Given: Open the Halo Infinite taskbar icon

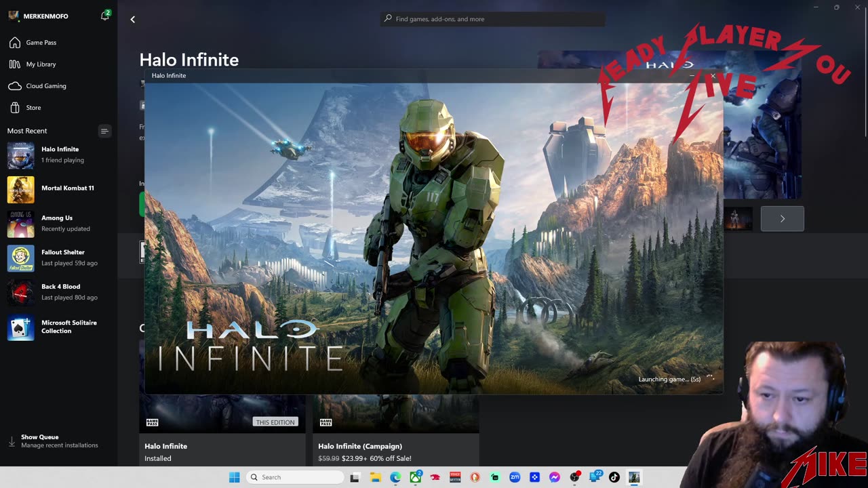Looking at the screenshot, I should coord(634,477).
